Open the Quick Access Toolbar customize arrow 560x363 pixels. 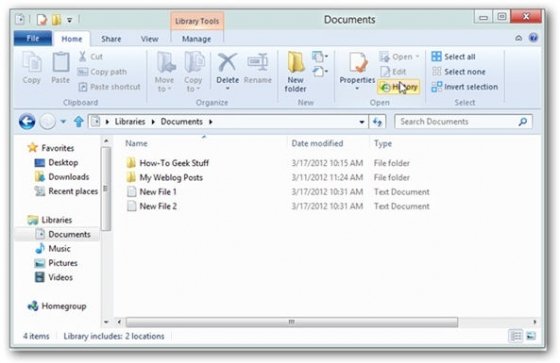[x=70, y=20]
